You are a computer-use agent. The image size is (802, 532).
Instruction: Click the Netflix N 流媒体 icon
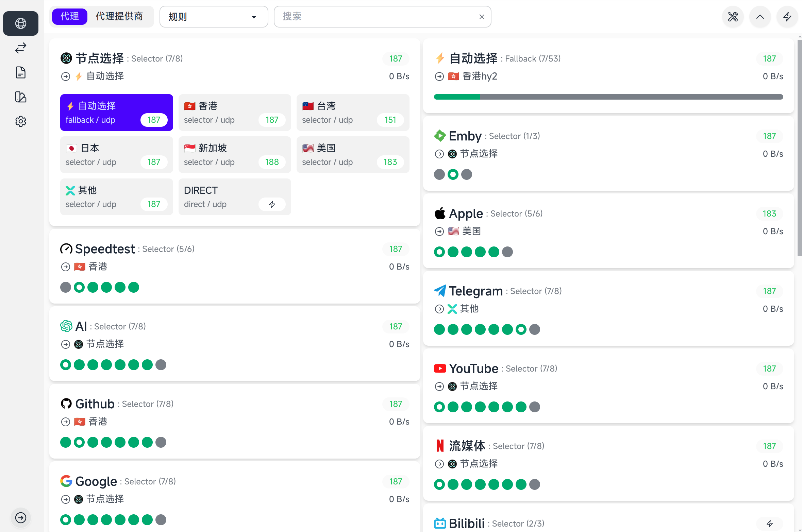(440, 446)
